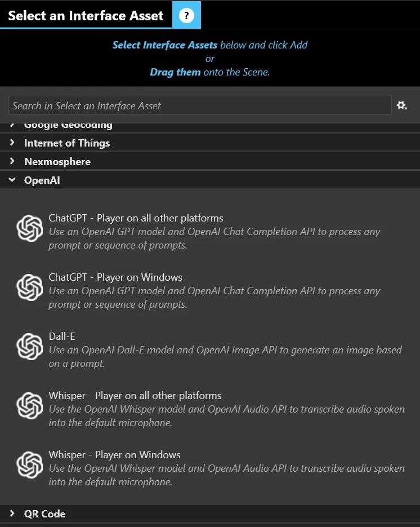
Task: Expand the Nexmosphere category arrow
Action: coord(12,161)
